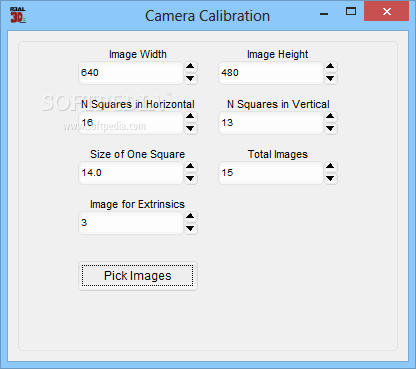
Task: Decrement N Squares in Horizontal value
Action: pyautogui.click(x=190, y=129)
